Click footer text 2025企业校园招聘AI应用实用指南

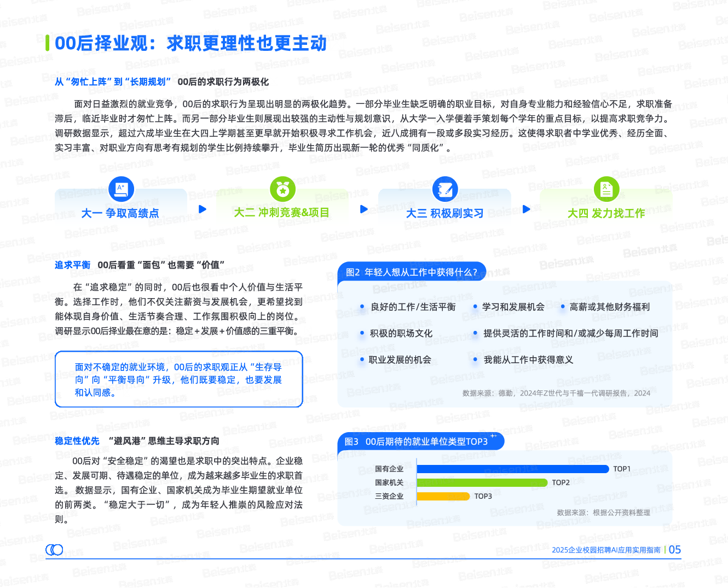pos(606,550)
